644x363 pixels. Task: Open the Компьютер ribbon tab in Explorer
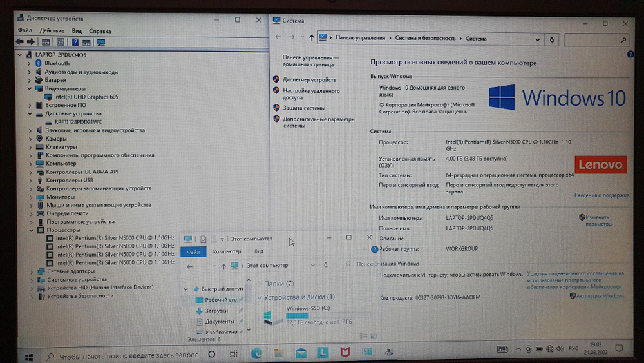pos(227,251)
